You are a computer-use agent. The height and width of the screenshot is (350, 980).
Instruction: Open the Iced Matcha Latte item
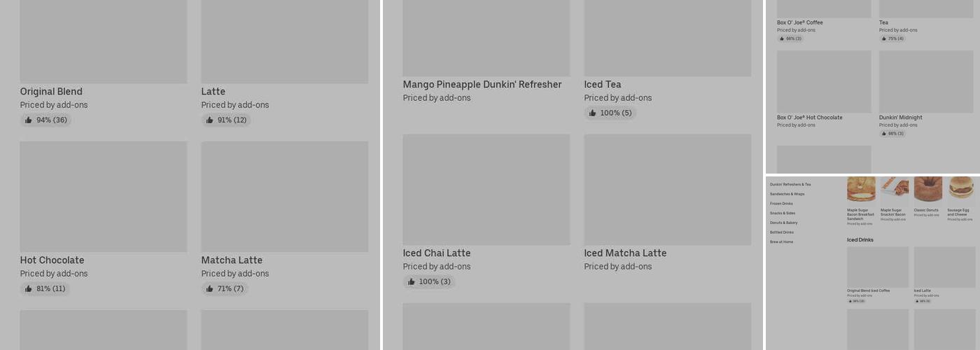(x=667, y=189)
